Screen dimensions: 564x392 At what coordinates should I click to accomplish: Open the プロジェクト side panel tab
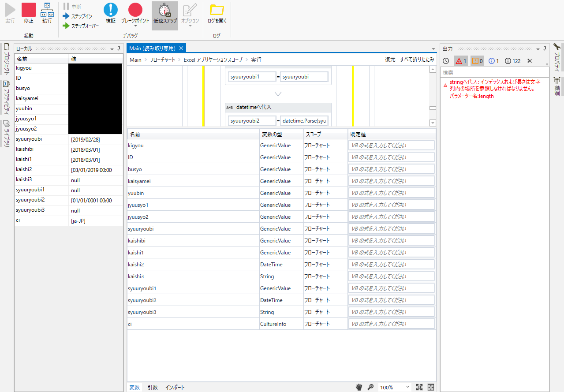pyautogui.click(x=6, y=59)
